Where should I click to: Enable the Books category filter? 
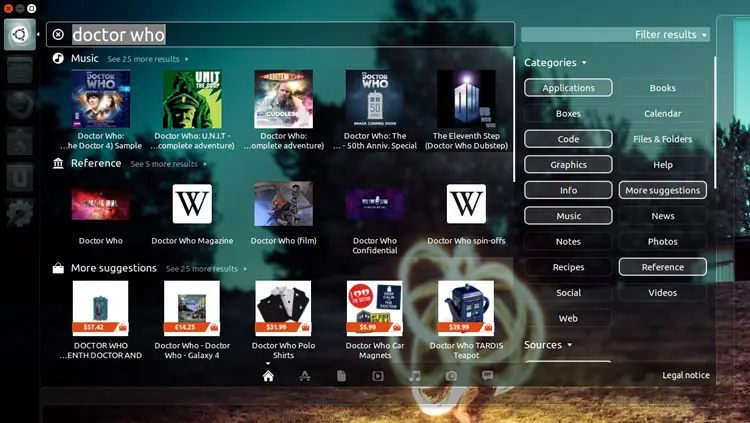(x=662, y=88)
